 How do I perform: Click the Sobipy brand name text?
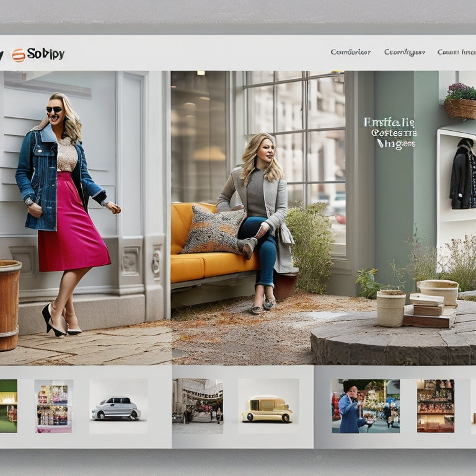(x=46, y=54)
